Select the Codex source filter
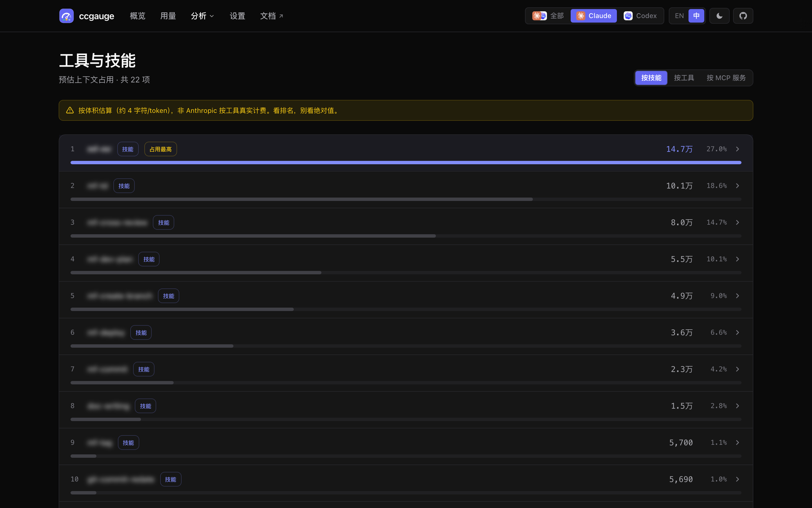812x508 pixels. [x=640, y=16]
